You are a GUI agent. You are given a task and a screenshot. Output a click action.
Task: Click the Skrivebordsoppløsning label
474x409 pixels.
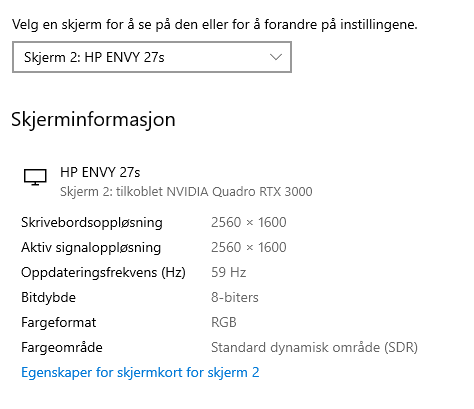tap(92, 223)
